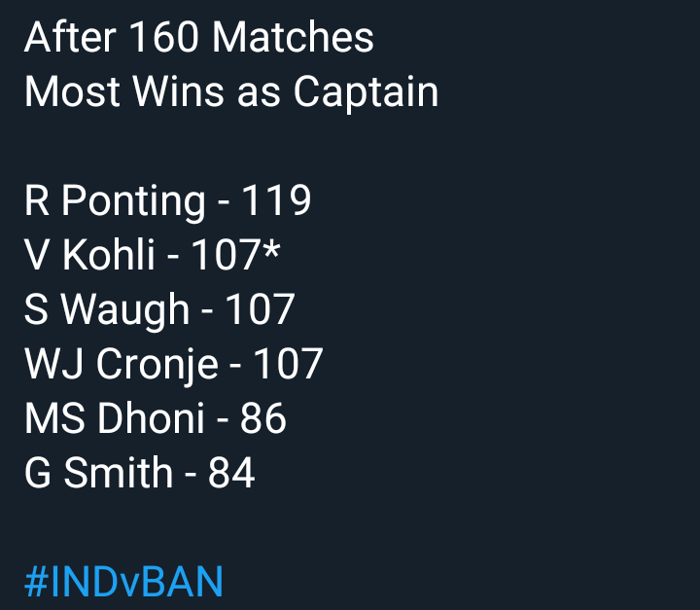Click the name 'Dhoni' in the list
The height and width of the screenshot is (610, 700).
151,418
